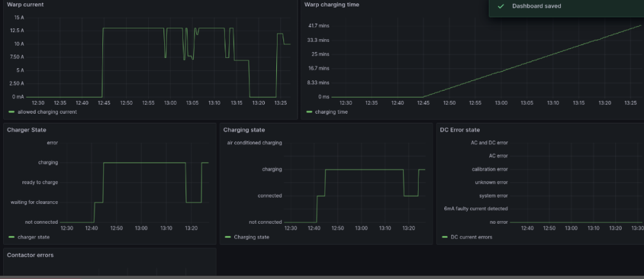The width and height of the screenshot is (644, 279).
Task: Click the "Dashboard saved" notification text
Action: tap(536, 6)
